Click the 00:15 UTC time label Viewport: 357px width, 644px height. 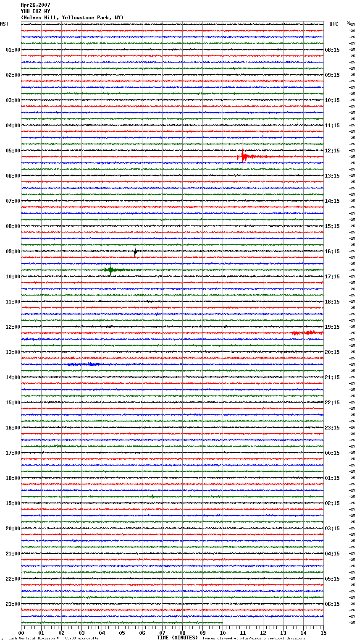(x=332, y=453)
